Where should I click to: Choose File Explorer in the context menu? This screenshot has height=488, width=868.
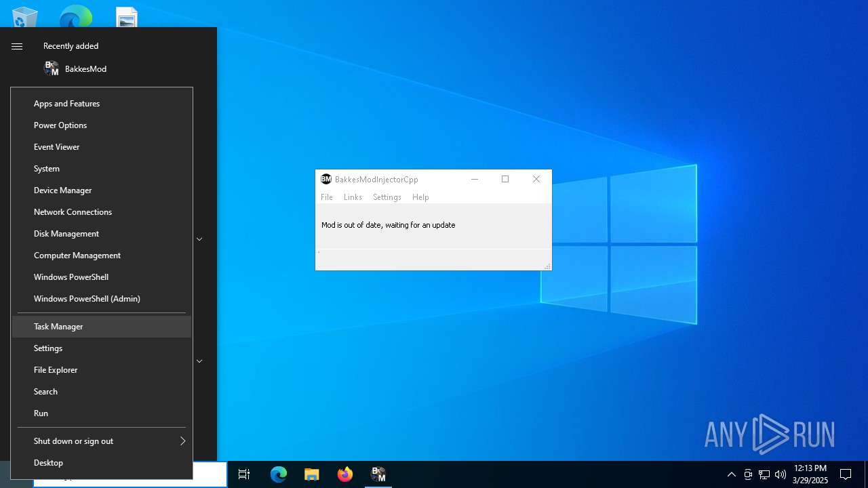pyautogui.click(x=102, y=370)
